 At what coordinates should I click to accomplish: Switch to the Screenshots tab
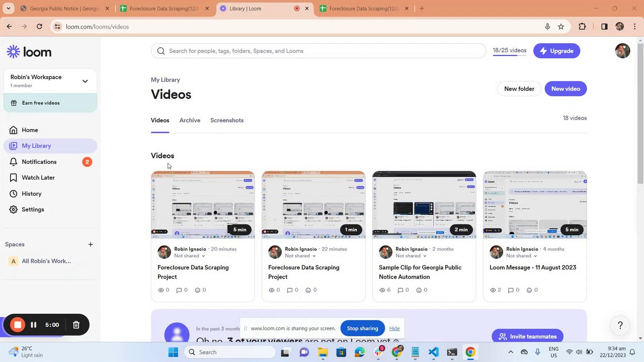point(227,120)
